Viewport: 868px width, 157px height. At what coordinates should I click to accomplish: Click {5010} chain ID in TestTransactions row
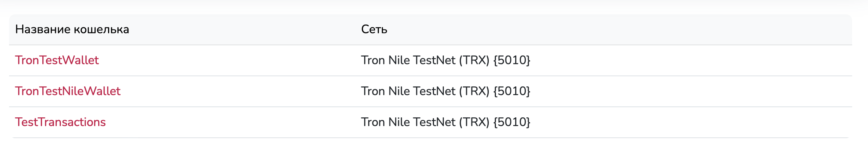point(512,122)
